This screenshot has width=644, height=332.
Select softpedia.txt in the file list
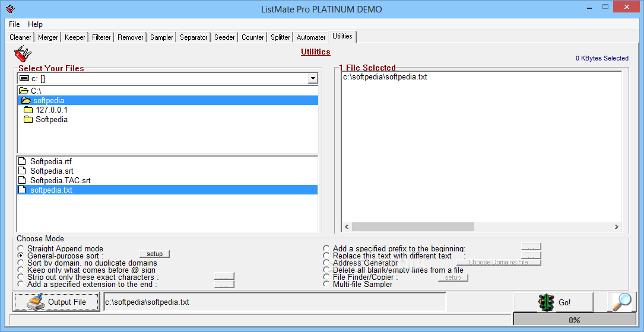click(x=167, y=190)
